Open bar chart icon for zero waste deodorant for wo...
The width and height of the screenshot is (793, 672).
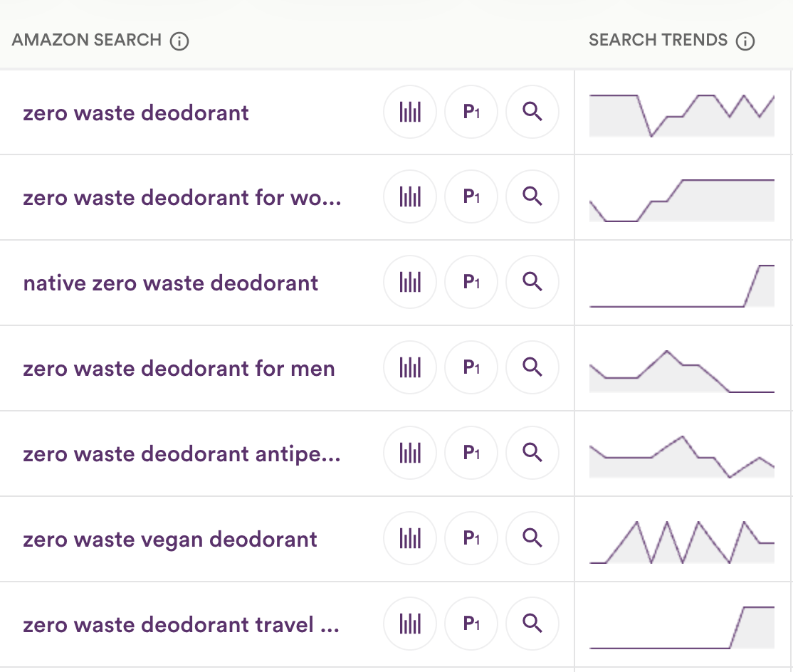click(409, 196)
